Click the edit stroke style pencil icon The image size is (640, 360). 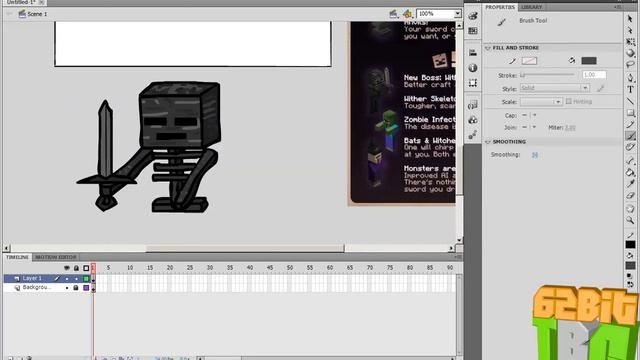click(600, 88)
